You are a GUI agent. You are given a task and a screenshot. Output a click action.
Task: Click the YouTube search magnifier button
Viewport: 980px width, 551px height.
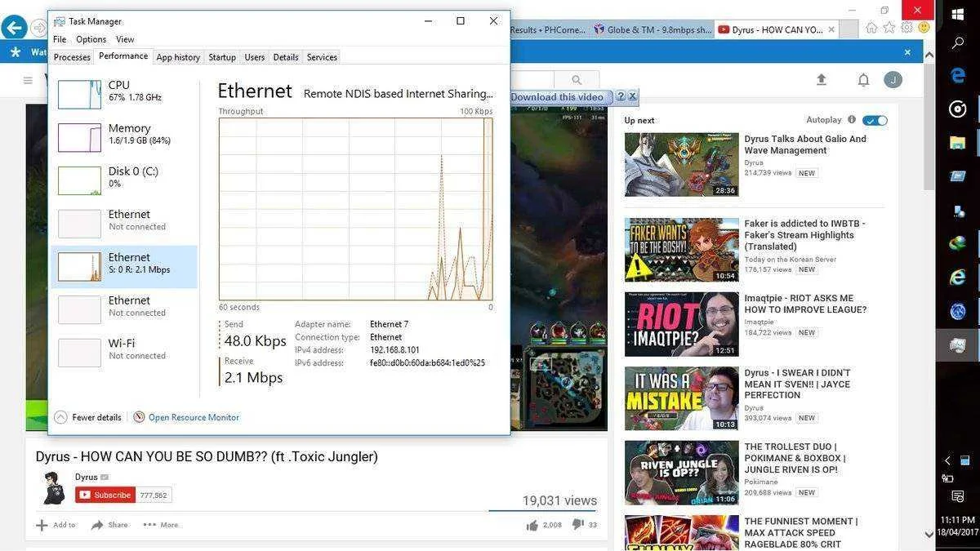point(577,79)
